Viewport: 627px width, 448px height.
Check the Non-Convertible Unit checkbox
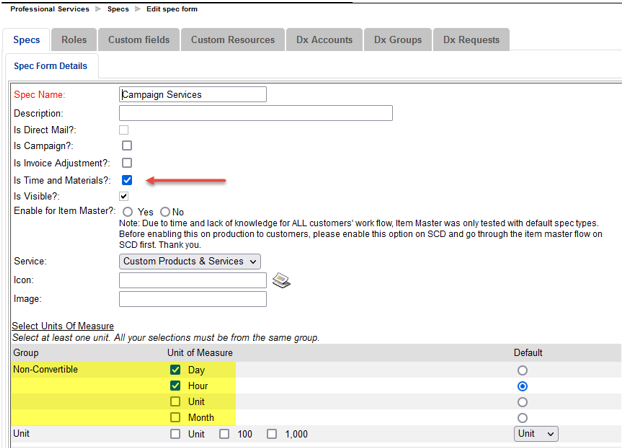pyautogui.click(x=175, y=401)
